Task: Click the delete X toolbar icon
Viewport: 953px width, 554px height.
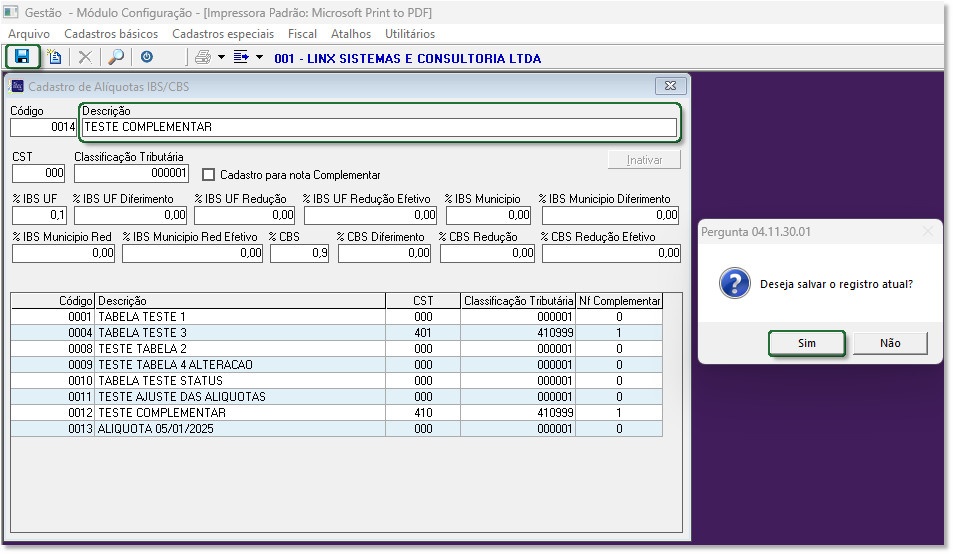Action: 85,57
